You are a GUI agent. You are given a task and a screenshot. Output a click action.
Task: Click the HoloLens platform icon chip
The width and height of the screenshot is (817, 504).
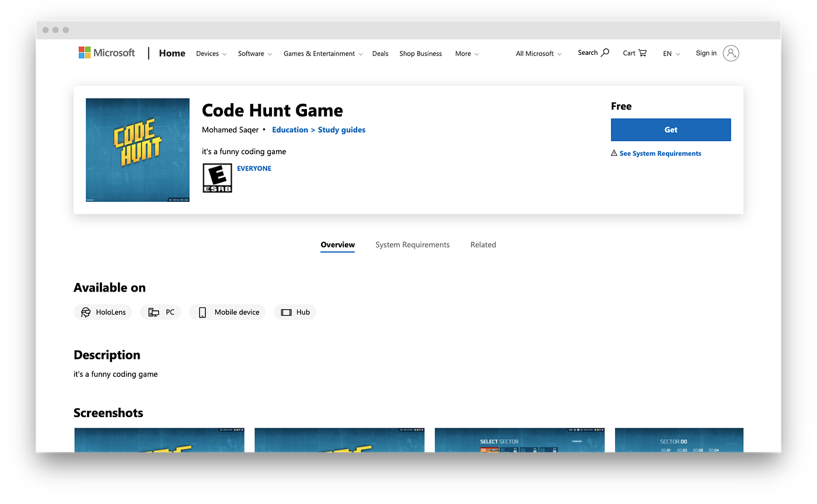(x=103, y=312)
